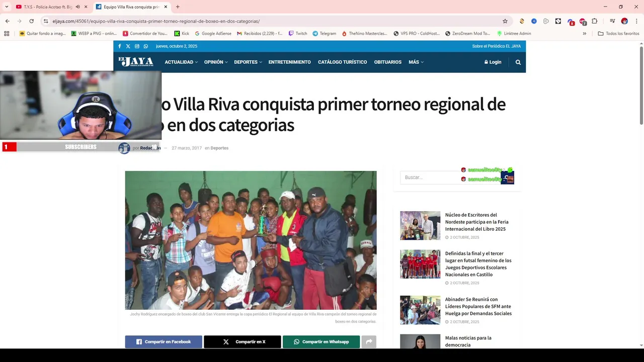Click the page vertical scrollbar
Image resolution: width=644 pixels, height=362 pixels.
click(x=641, y=85)
